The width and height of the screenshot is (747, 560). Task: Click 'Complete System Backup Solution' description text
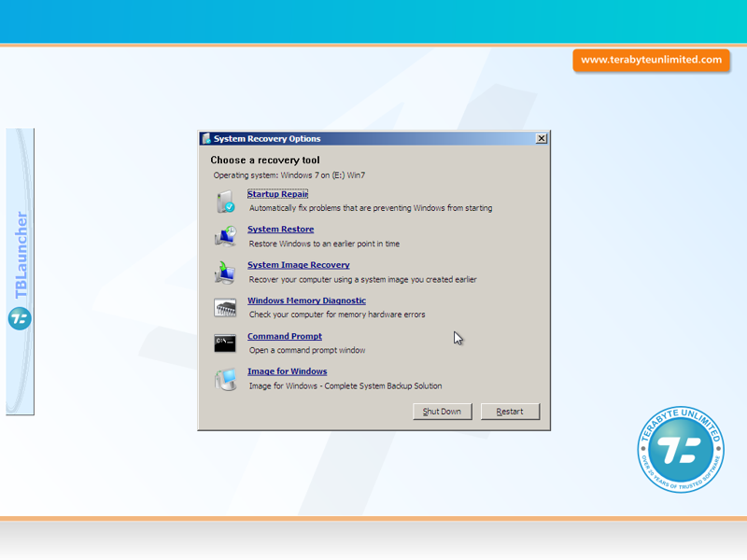345,385
